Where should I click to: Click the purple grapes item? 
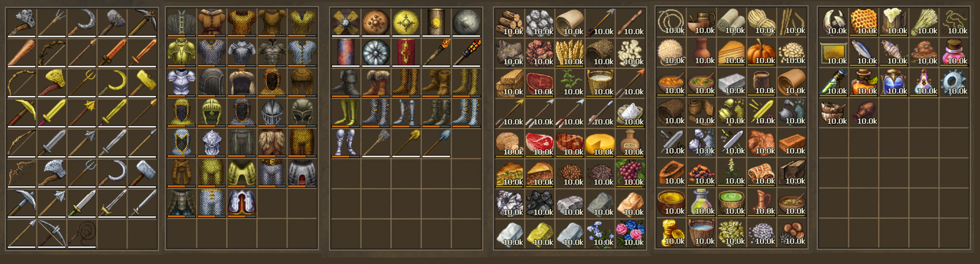(630, 173)
